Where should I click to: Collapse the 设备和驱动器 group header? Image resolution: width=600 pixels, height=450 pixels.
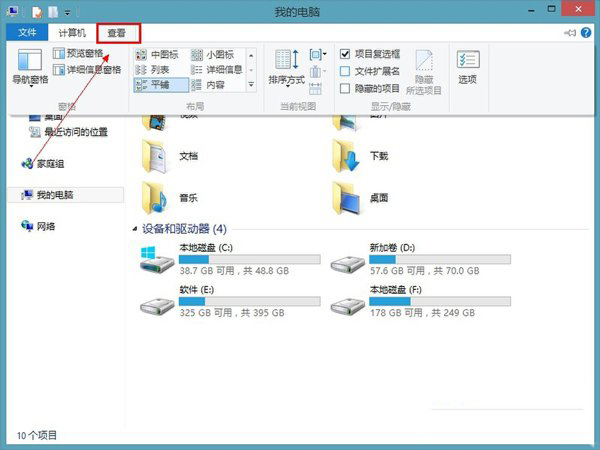coord(134,229)
